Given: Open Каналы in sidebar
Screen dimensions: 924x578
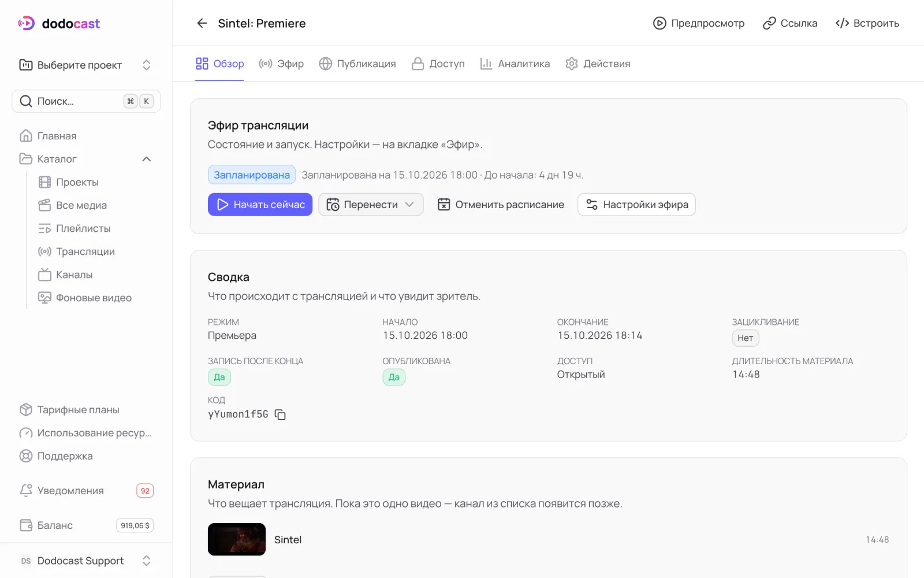Looking at the screenshot, I should coord(95,275).
